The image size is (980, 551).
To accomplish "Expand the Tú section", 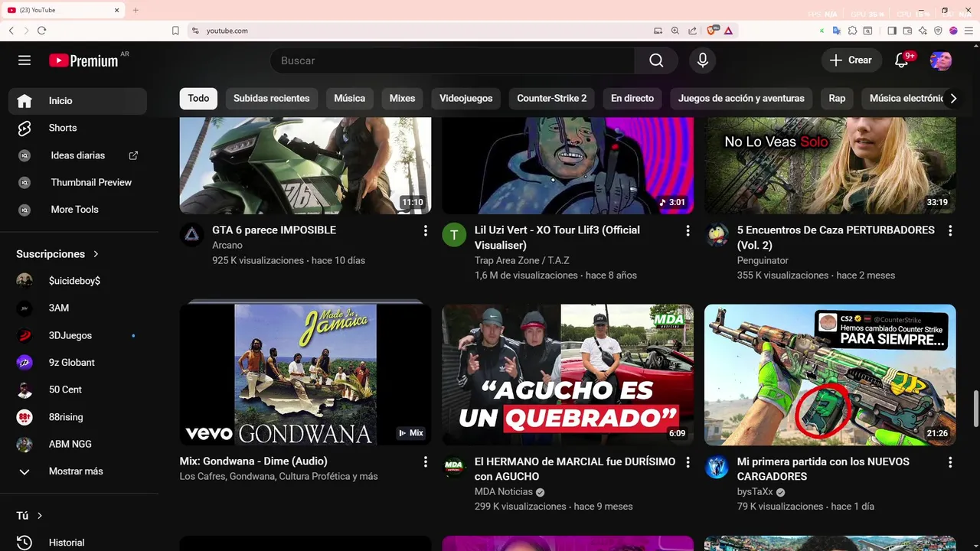I will (30, 516).
